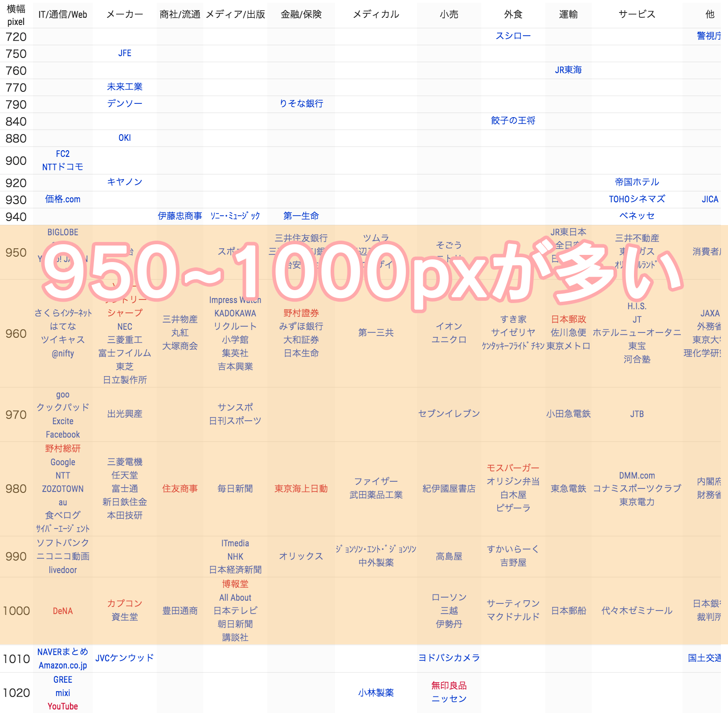Click the サービス column header

637,15
